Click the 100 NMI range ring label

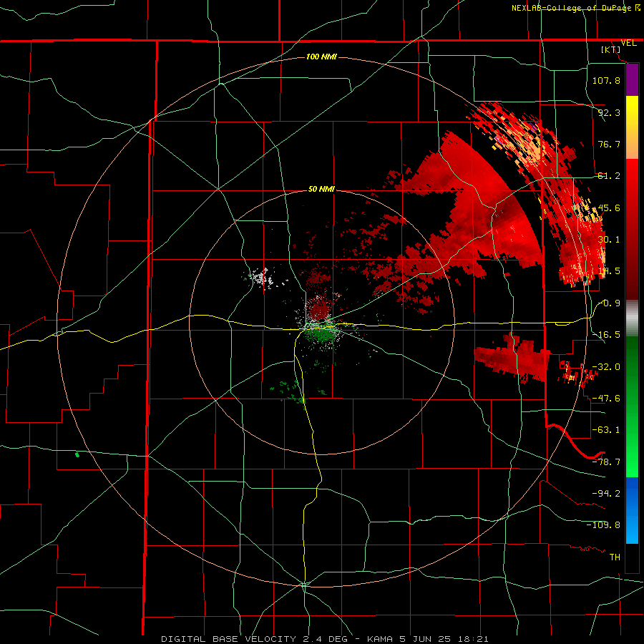coord(321,57)
